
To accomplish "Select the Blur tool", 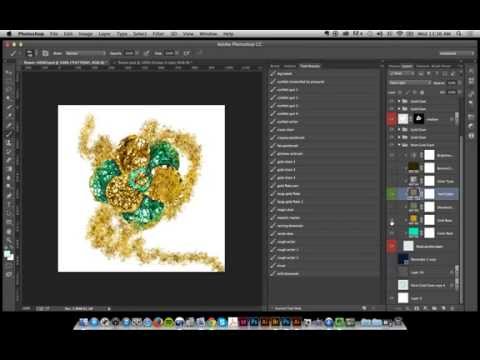I will [x=9, y=178].
